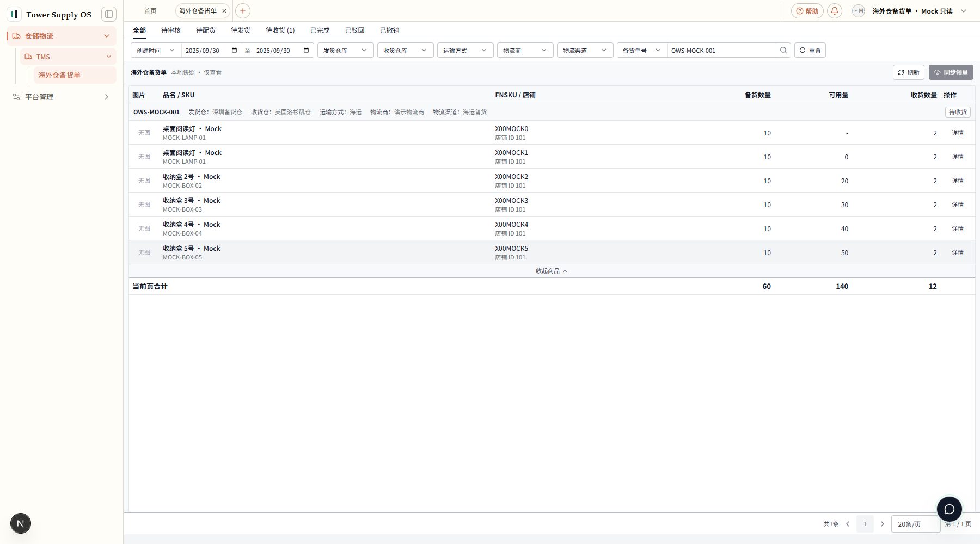Viewport: 980px width, 544px height.
Task: Expand the account menu chevron
Action: coord(964,11)
